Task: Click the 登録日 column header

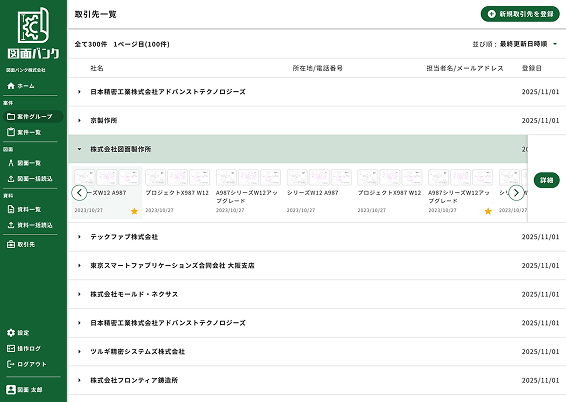Action: tap(532, 68)
